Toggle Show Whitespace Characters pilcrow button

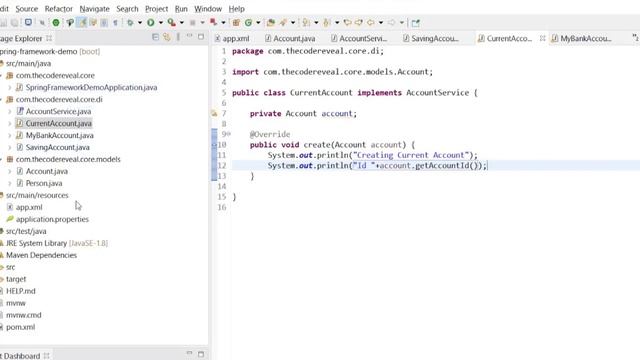[x=116, y=22]
